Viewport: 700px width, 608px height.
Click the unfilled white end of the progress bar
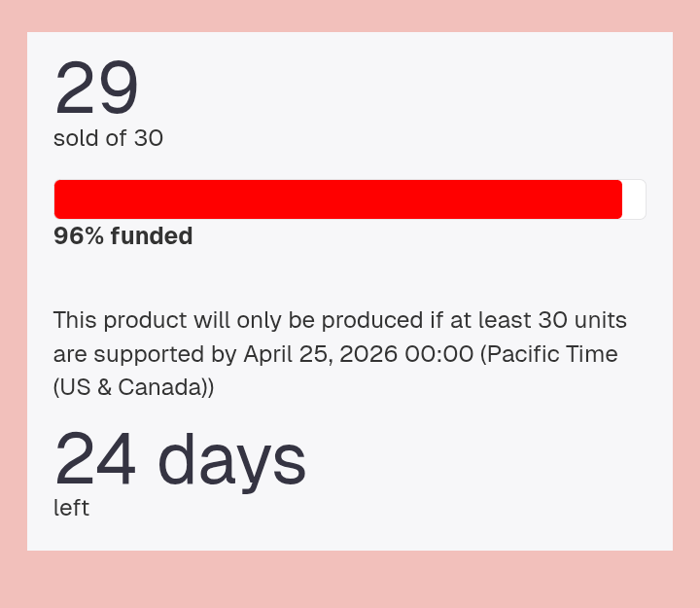[634, 199]
